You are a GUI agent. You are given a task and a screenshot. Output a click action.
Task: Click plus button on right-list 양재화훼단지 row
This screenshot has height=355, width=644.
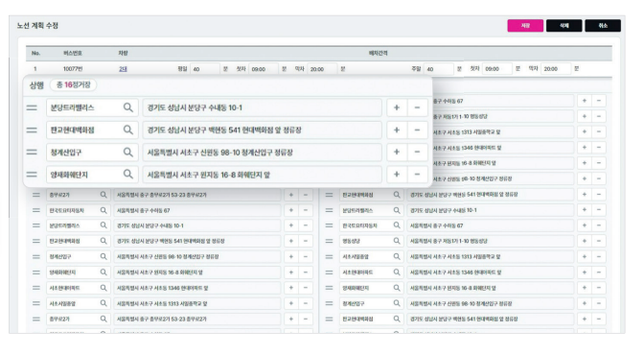pyautogui.click(x=584, y=288)
